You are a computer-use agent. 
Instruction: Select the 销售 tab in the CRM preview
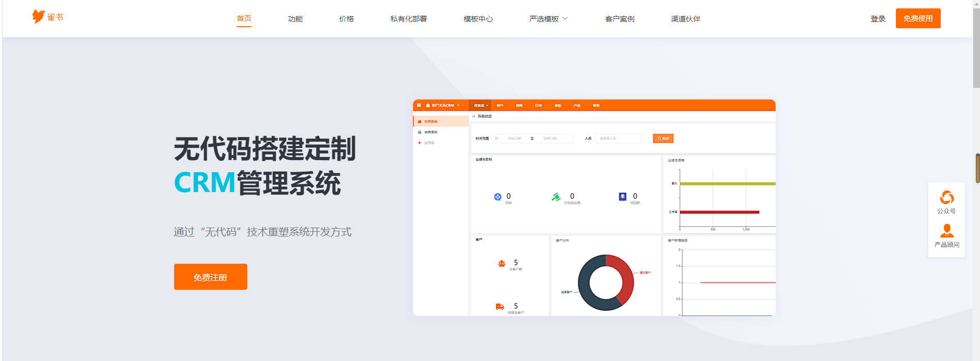coord(519,105)
